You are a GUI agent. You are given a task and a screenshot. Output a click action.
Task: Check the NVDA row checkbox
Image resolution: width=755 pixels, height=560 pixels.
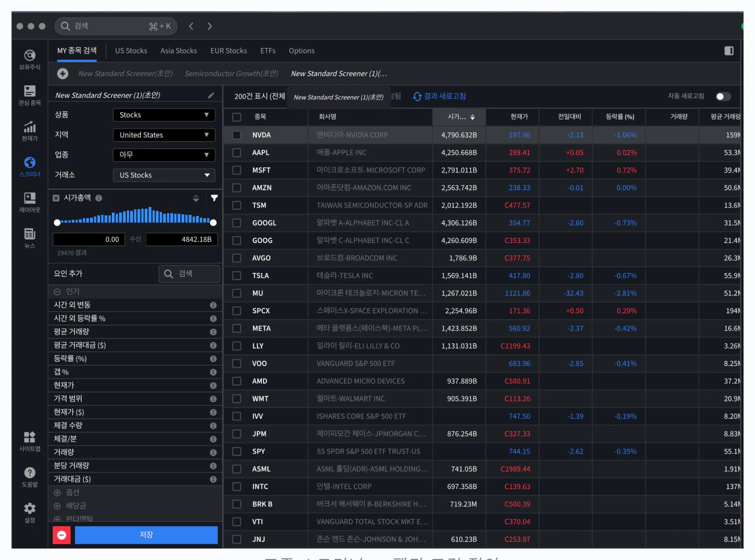(x=237, y=135)
